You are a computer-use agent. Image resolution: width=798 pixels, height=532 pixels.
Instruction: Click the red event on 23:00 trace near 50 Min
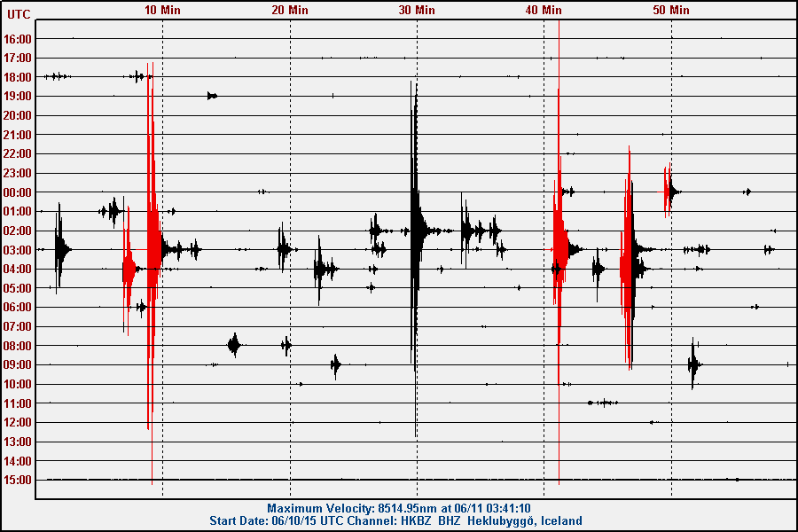tap(668, 191)
